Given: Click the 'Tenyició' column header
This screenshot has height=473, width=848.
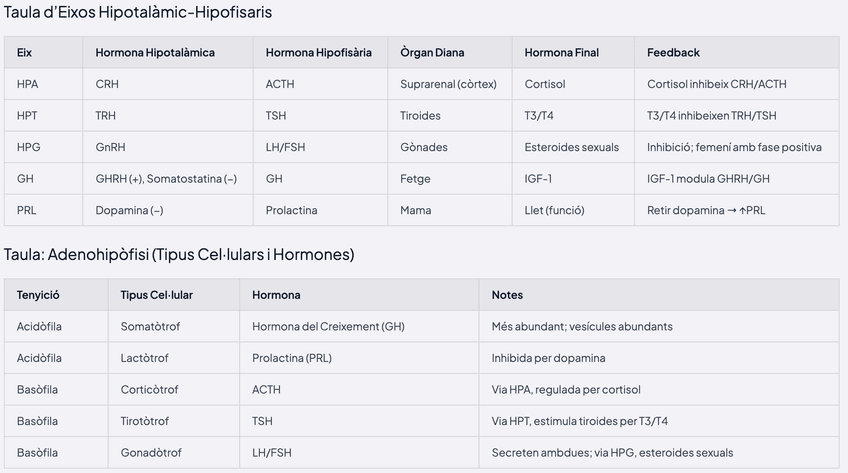Looking at the screenshot, I should [38, 295].
